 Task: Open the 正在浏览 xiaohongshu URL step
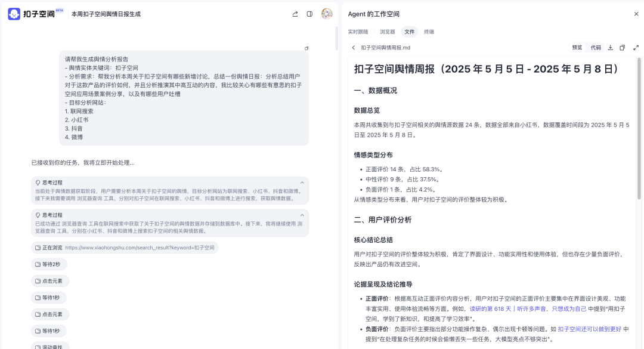(125, 248)
